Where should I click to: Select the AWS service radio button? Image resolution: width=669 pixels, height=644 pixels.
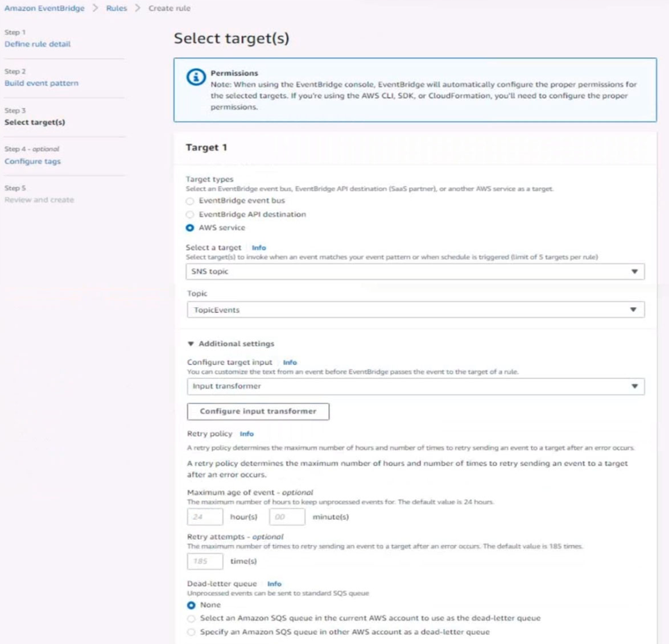pyautogui.click(x=190, y=228)
